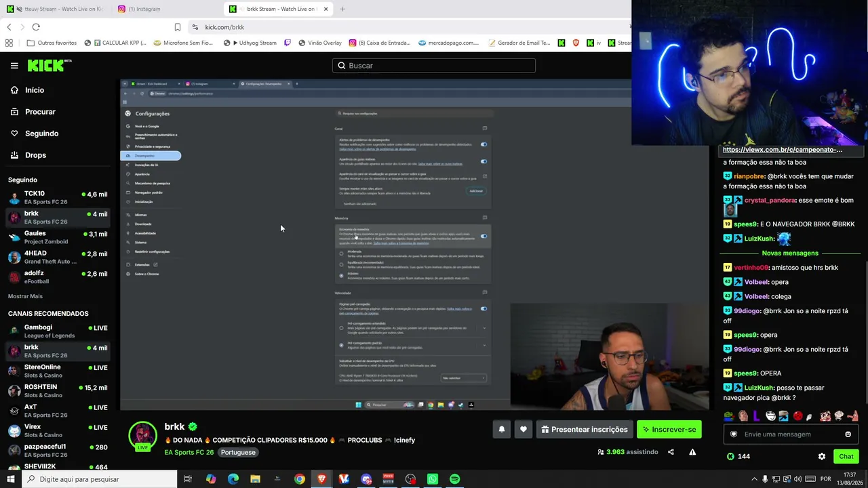Bookmark this page using the address bar icon

point(178,27)
